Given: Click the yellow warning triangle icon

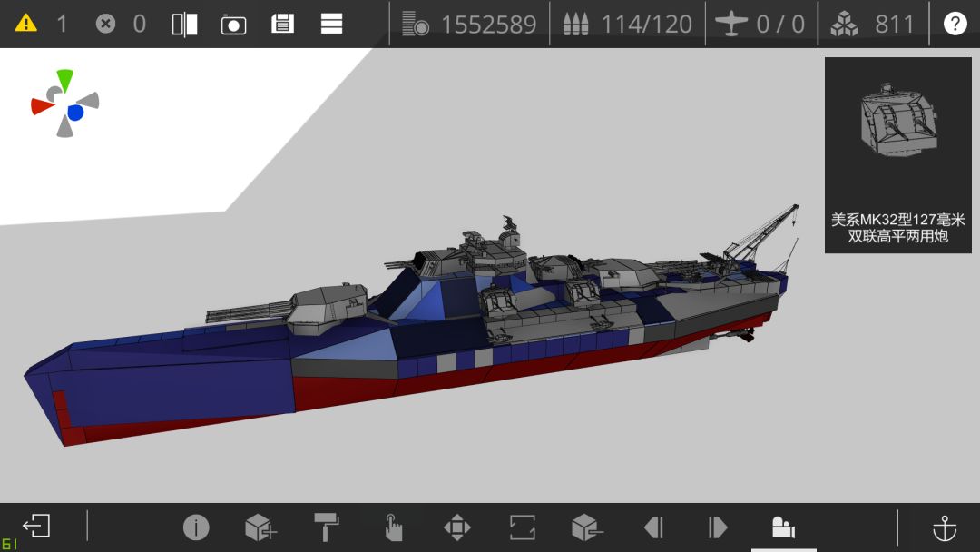Looking at the screenshot, I should [25, 24].
